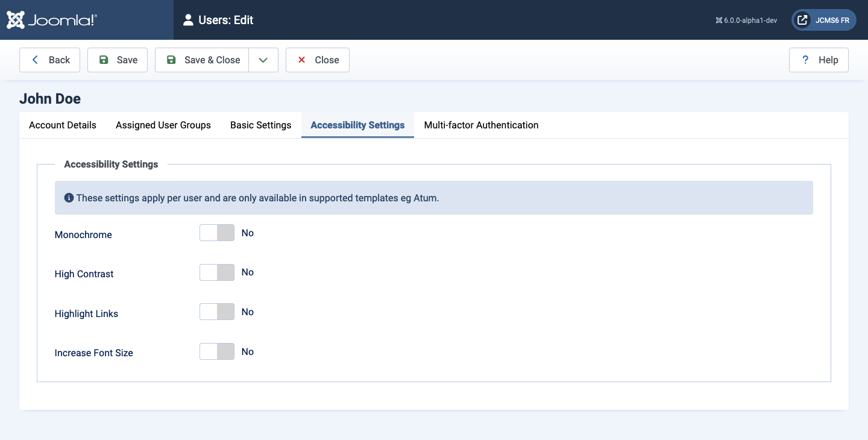The height and width of the screenshot is (440, 868).
Task: Open the Multi-factor Authentication tab
Action: coord(481,125)
